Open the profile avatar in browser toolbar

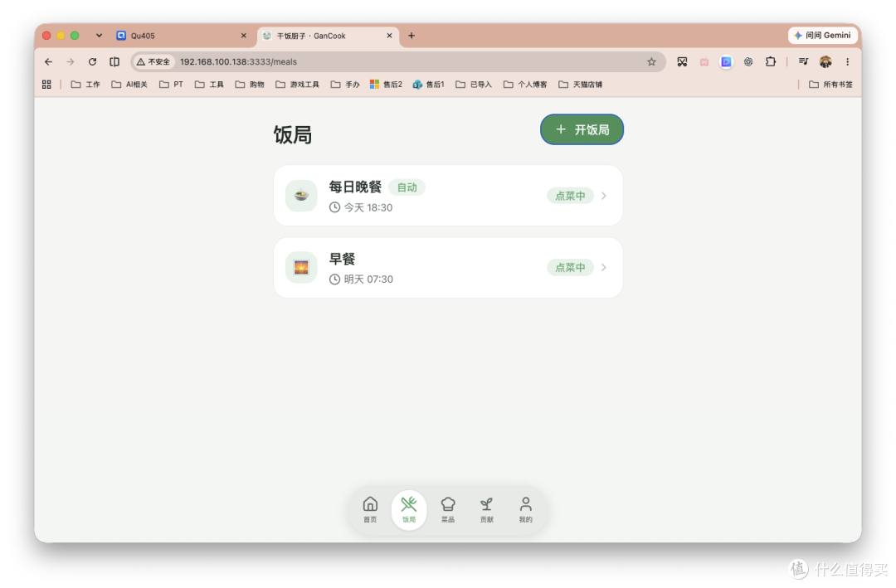pyautogui.click(x=825, y=61)
